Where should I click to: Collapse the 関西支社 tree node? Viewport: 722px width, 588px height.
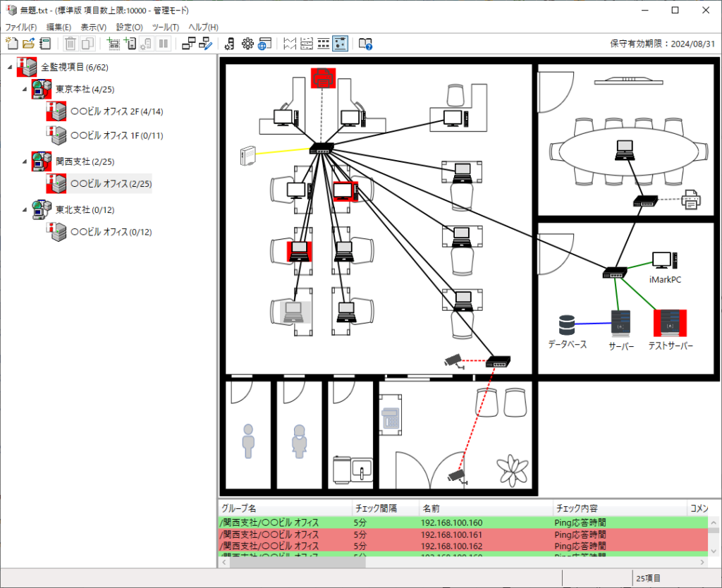point(26,161)
